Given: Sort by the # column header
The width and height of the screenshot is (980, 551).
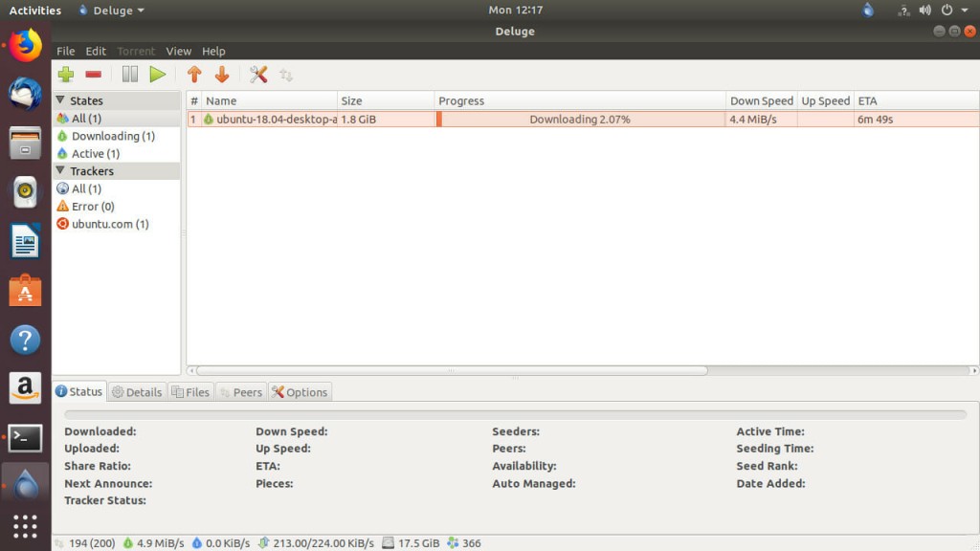Looking at the screenshot, I should [193, 100].
